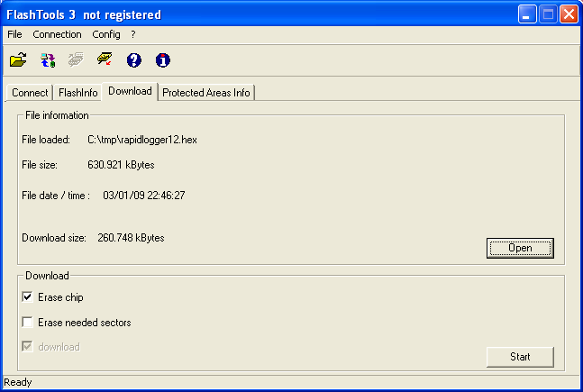Click the Download size: label
Image resolution: width=583 pixels, height=392 pixels.
click(x=54, y=238)
